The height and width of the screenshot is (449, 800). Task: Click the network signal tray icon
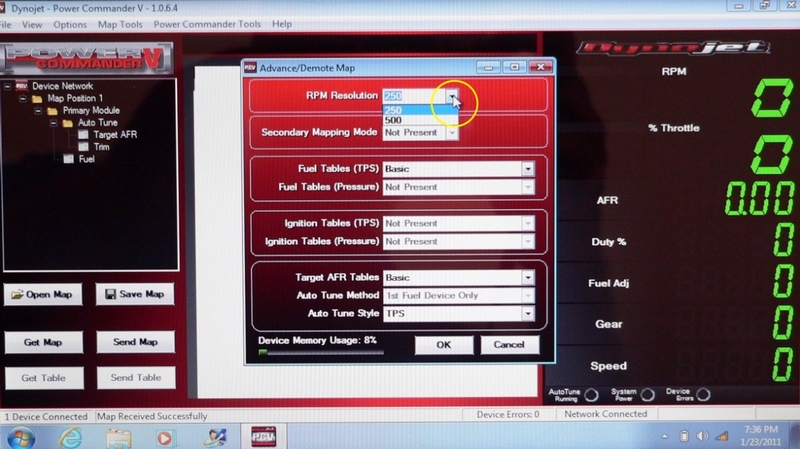722,436
